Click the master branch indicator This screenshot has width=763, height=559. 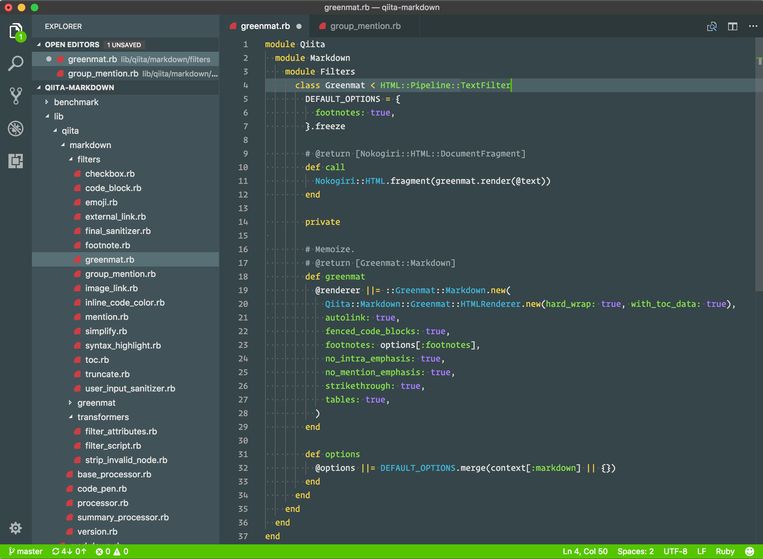(26, 551)
